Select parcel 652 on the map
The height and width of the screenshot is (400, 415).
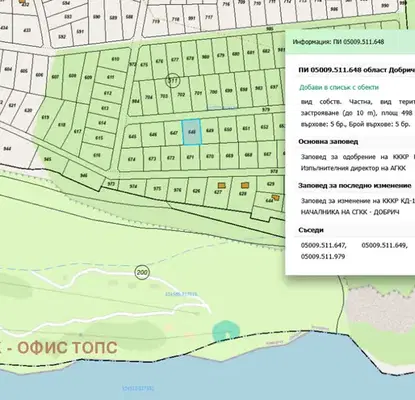click(264, 127)
